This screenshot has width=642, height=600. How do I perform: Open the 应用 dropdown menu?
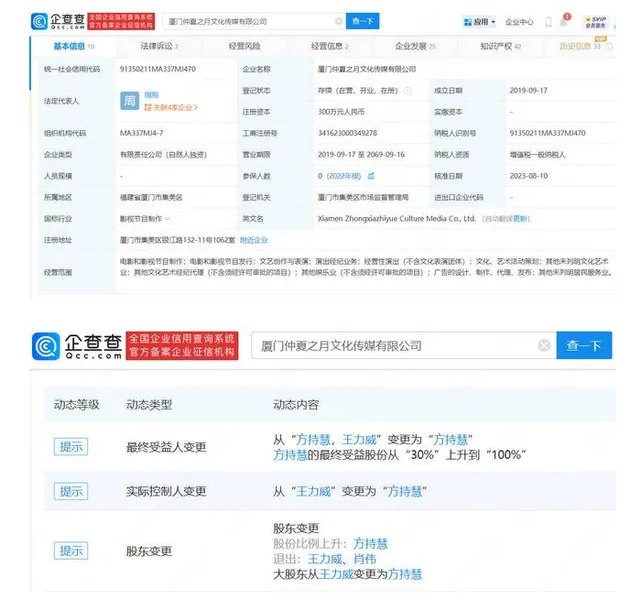tap(479, 22)
